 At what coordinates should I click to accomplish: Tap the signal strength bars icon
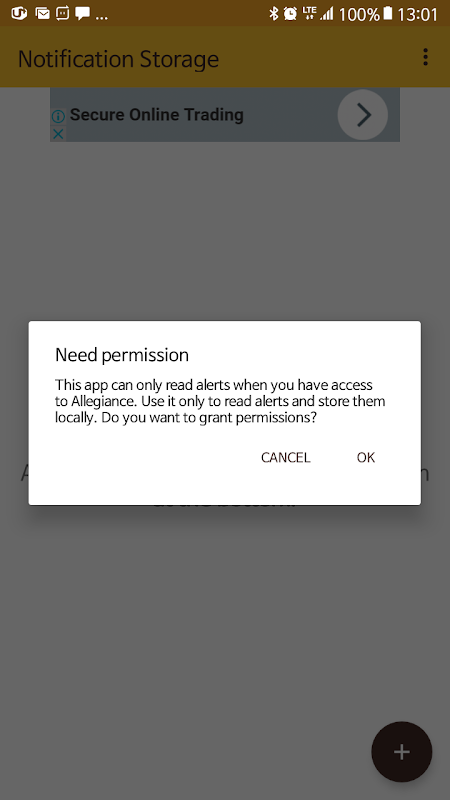[x=327, y=14]
